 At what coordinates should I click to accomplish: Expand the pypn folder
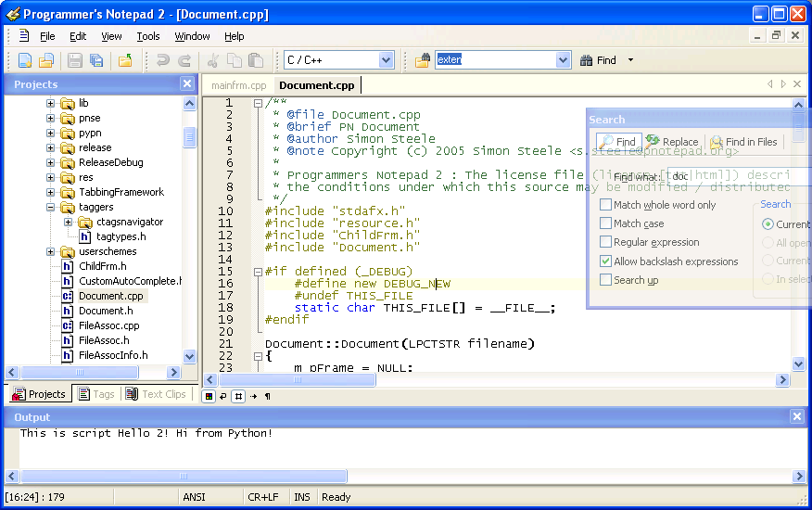(50, 134)
